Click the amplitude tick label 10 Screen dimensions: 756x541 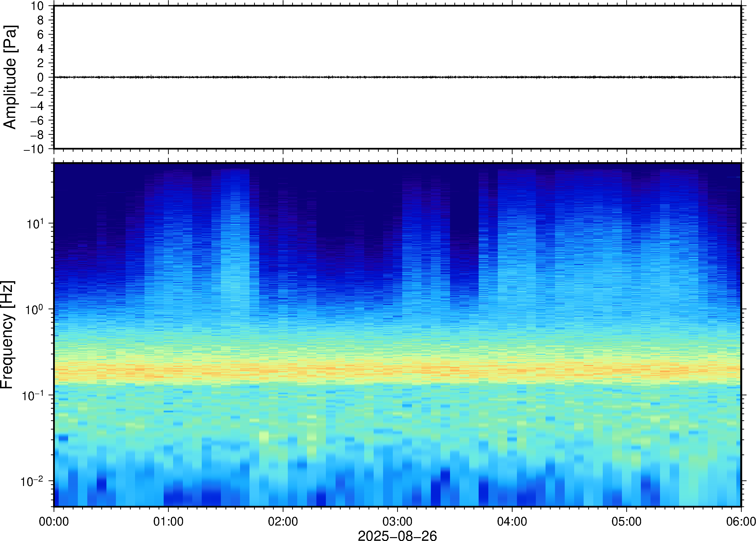[x=37, y=6]
